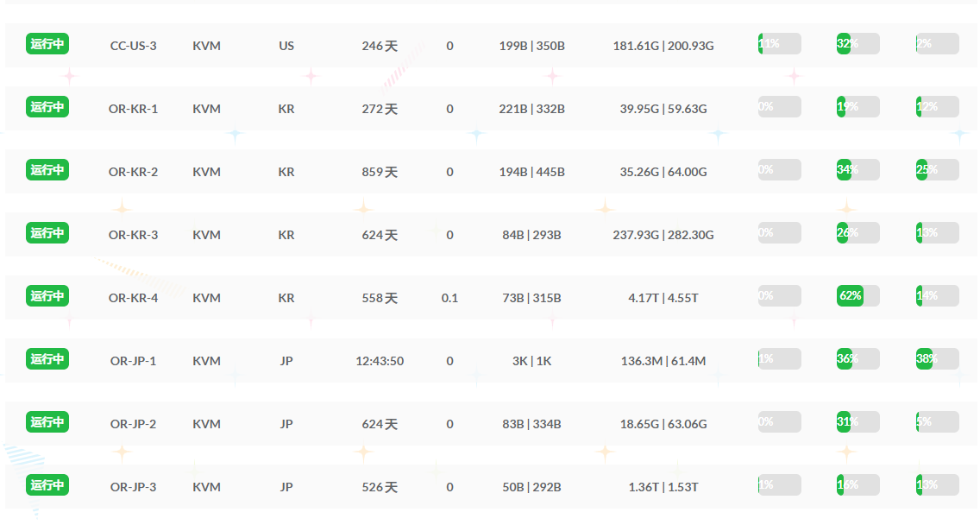The height and width of the screenshot is (525, 980).
Task: Click the 11% usage bar for CC-US-3
Action: (x=779, y=44)
